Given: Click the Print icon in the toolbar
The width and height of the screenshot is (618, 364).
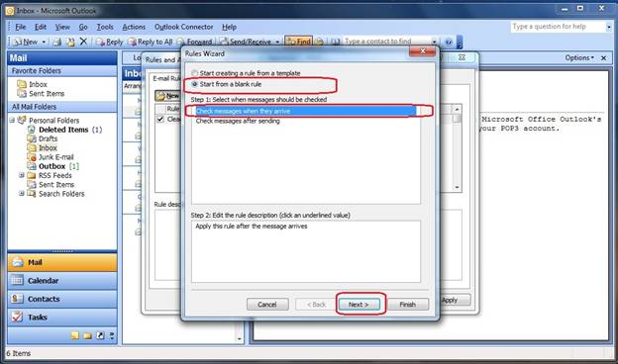Looking at the screenshot, I should [57, 42].
